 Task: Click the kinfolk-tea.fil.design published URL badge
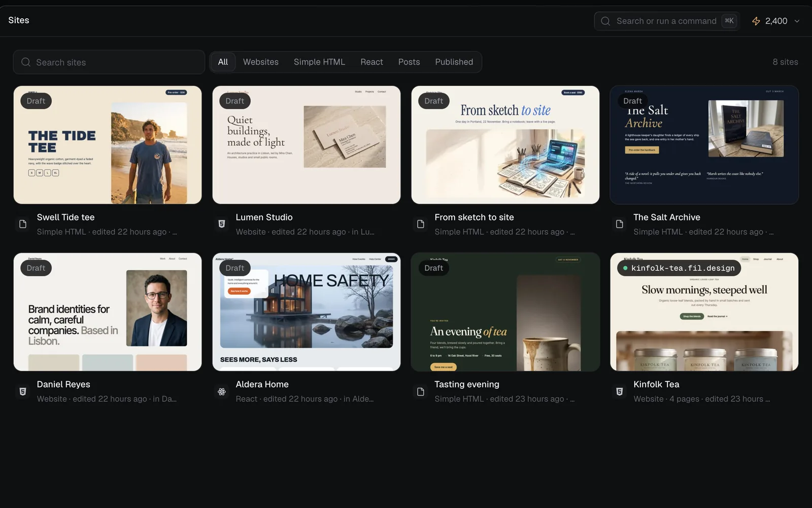click(679, 268)
